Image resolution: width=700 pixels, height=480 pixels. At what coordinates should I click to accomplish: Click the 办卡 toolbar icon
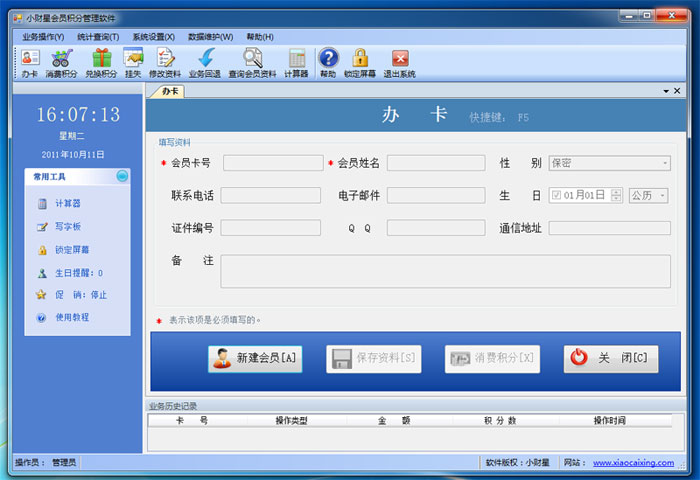[x=30, y=63]
